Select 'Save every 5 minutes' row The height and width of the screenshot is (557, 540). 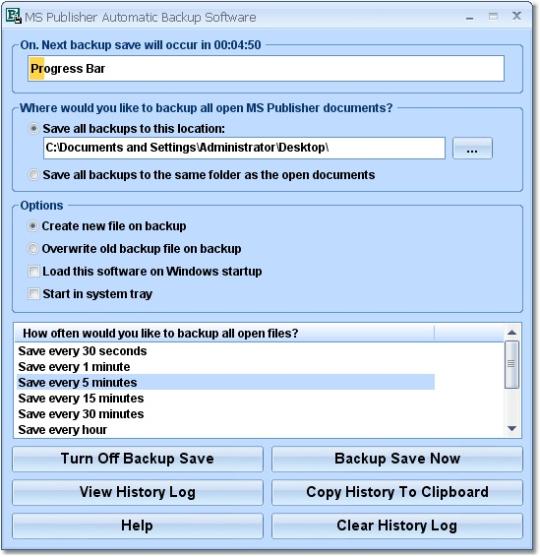pyautogui.click(x=226, y=382)
